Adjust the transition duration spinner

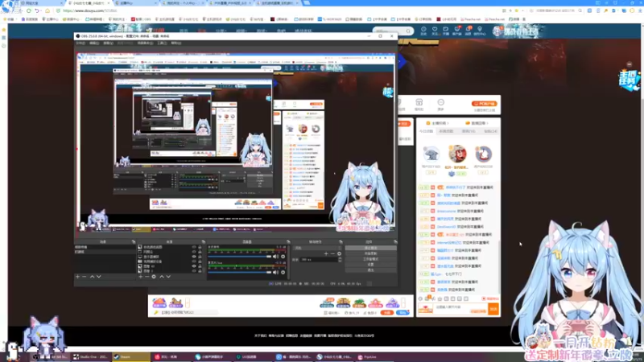(340, 259)
